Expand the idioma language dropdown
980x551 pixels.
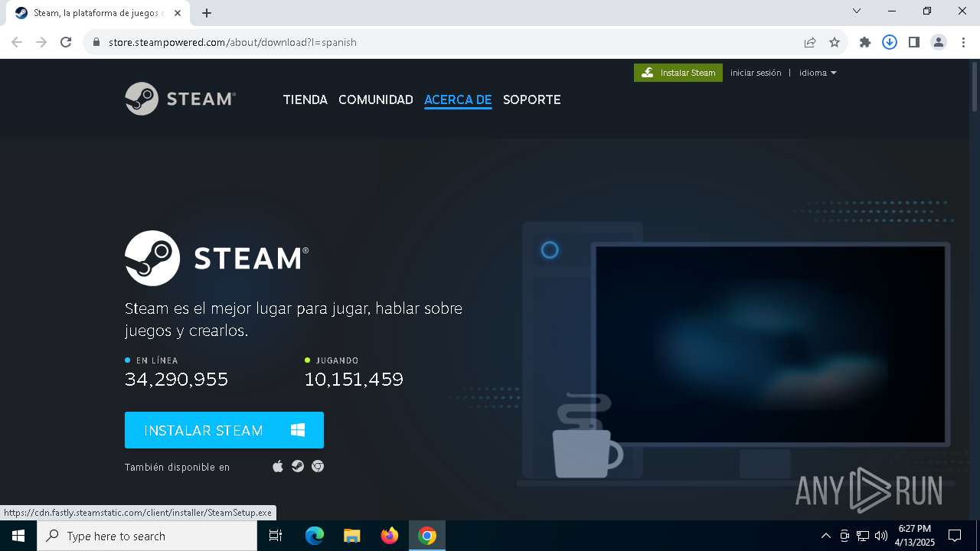coord(818,73)
